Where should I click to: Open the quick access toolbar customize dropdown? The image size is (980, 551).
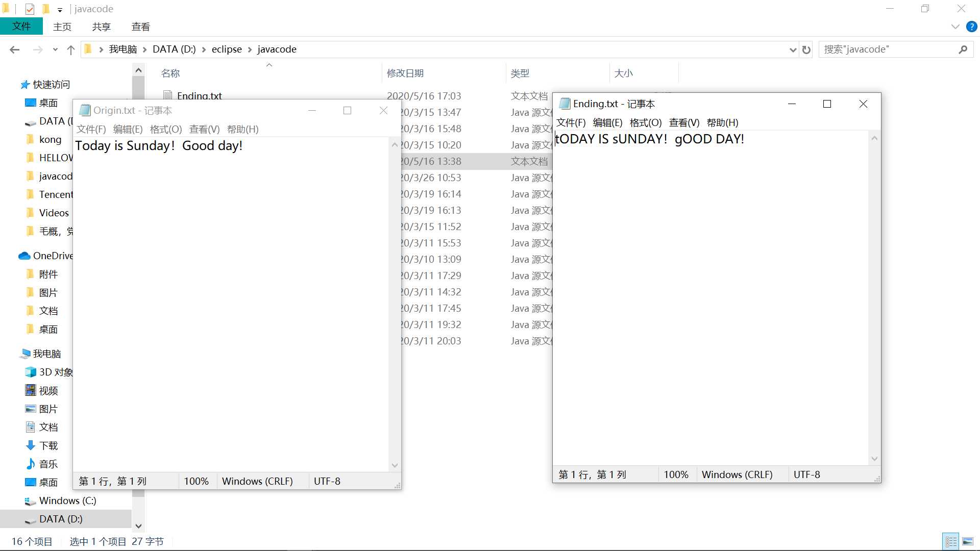click(x=60, y=9)
